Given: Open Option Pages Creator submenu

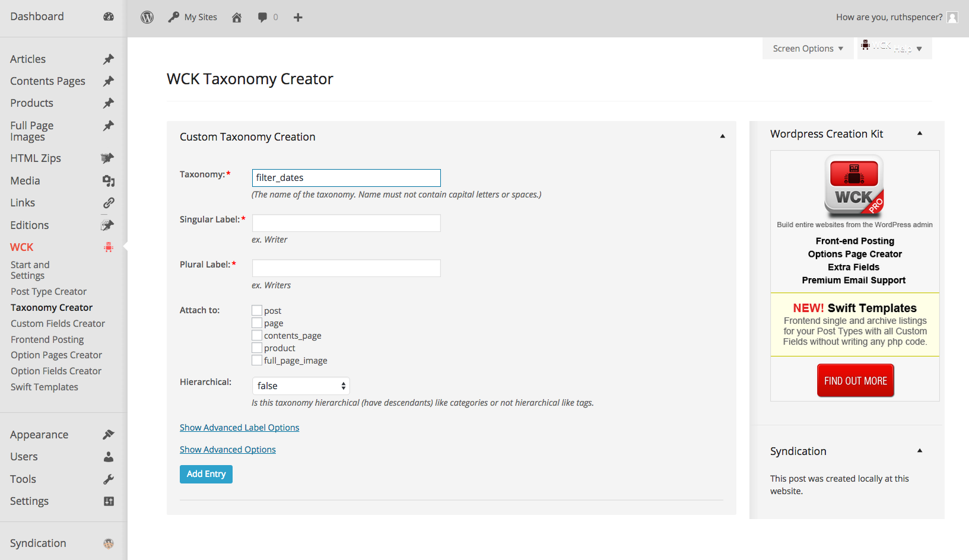Looking at the screenshot, I should 56,355.
